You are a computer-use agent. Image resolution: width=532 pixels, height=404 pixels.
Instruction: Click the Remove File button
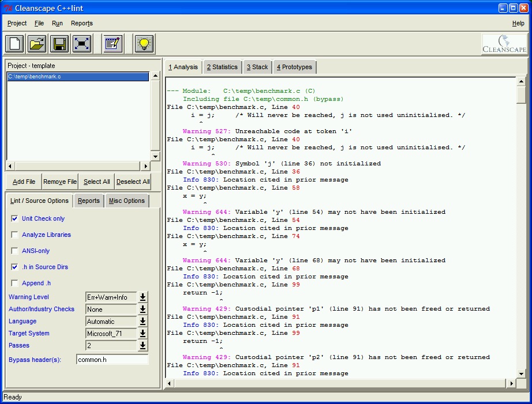59,182
